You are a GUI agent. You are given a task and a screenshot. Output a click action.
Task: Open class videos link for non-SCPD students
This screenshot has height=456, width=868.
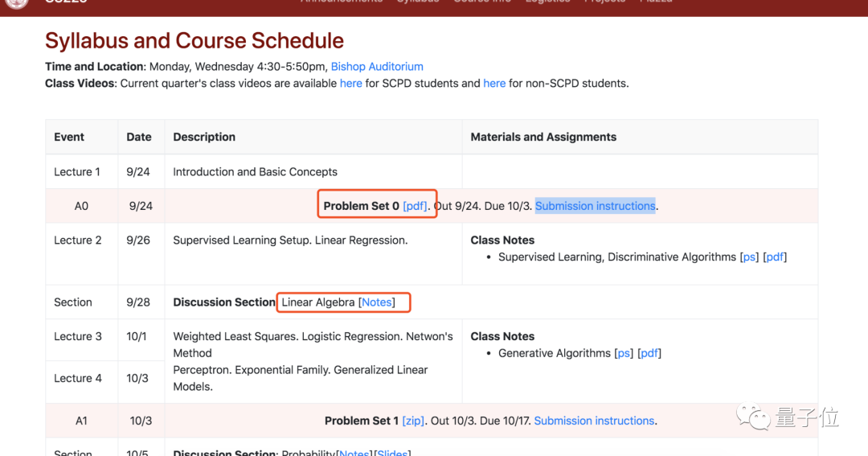(x=494, y=84)
